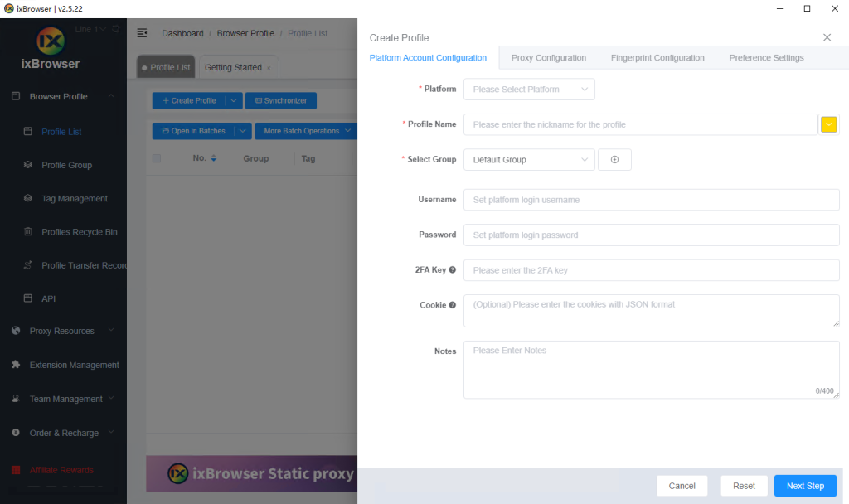Click the Extension Management puzzle icon
The width and height of the screenshot is (849, 504).
point(16,365)
